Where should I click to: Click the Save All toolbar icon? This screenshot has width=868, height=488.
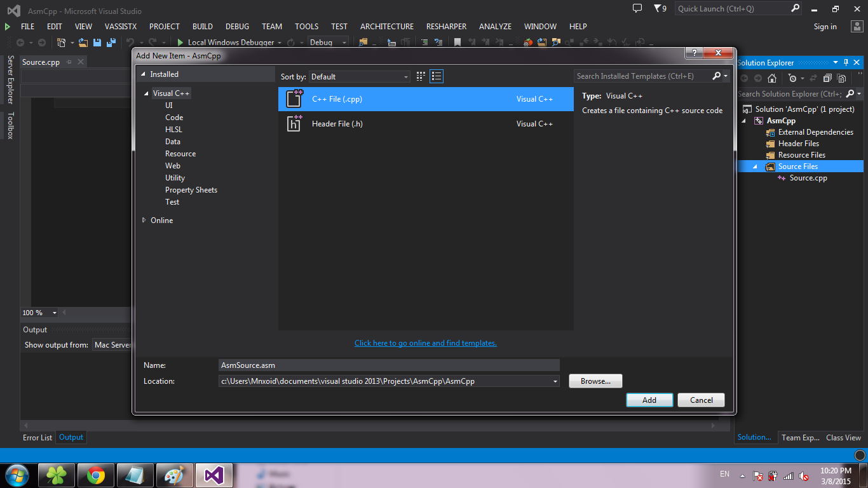(x=111, y=43)
